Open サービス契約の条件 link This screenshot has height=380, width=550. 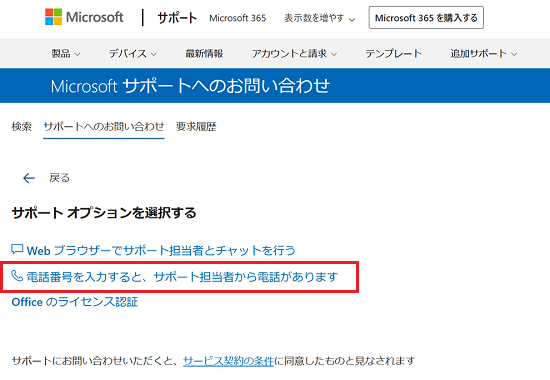pos(228,361)
